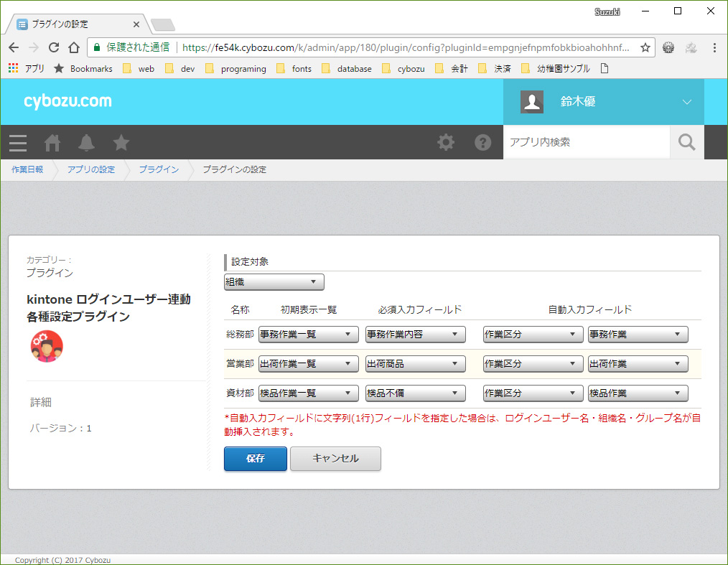Go to プラグイン breadcrumb link
The image size is (728, 565).
point(159,169)
